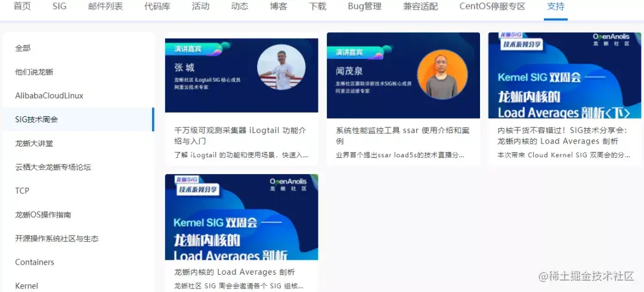Open Load Averages 剖析〈下〉 thumbnail
The width and height of the screenshot is (644, 292).
(565, 76)
